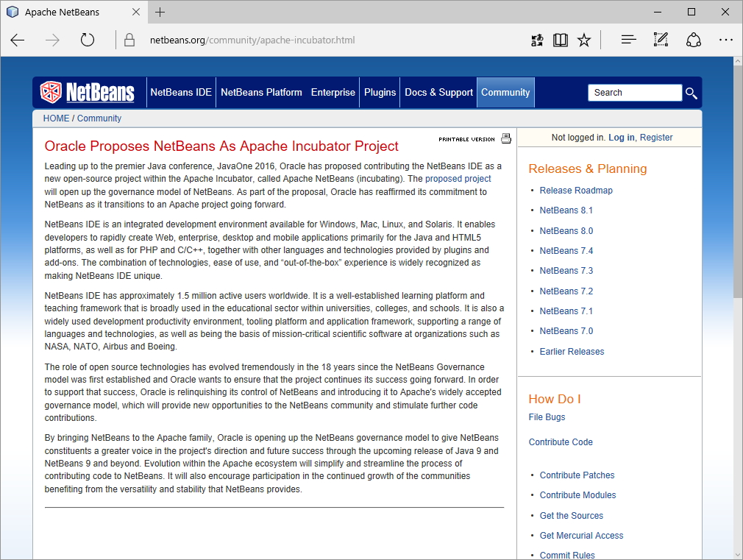
Task: Add page to favorites with star icon
Action: coord(583,40)
